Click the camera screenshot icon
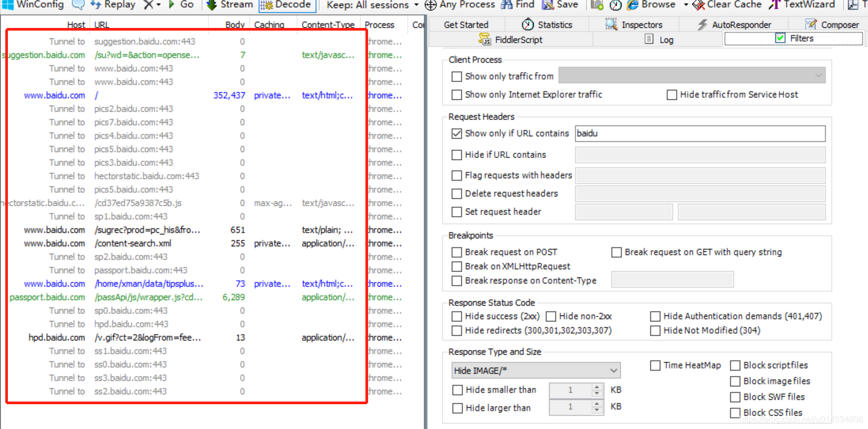Viewport: 868px width, 429px height. pyautogui.click(x=596, y=5)
